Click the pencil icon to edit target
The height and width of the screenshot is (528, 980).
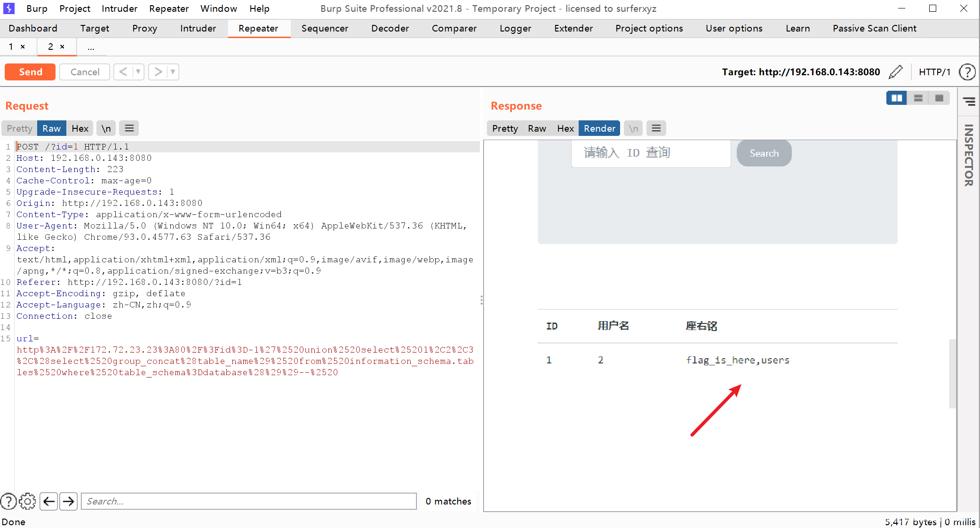pyautogui.click(x=896, y=72)
